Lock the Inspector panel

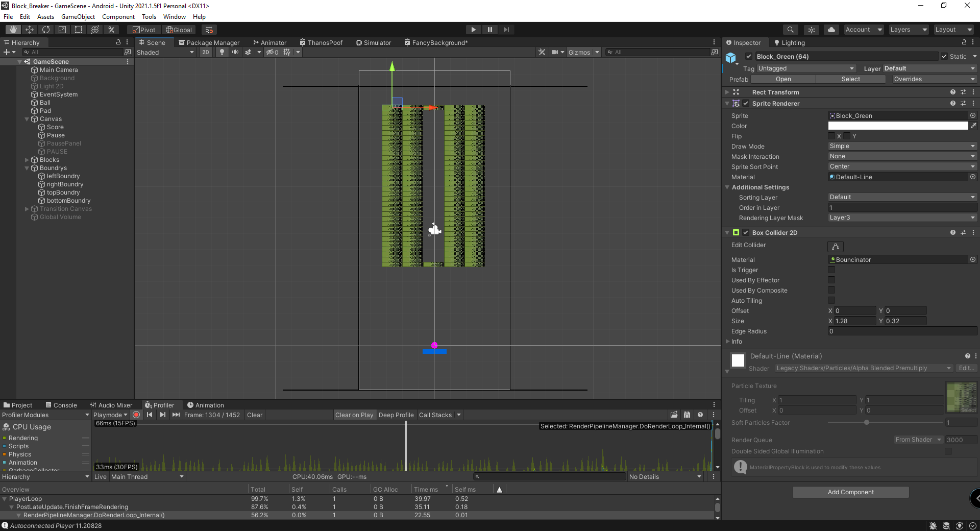(x=964, y=42)
